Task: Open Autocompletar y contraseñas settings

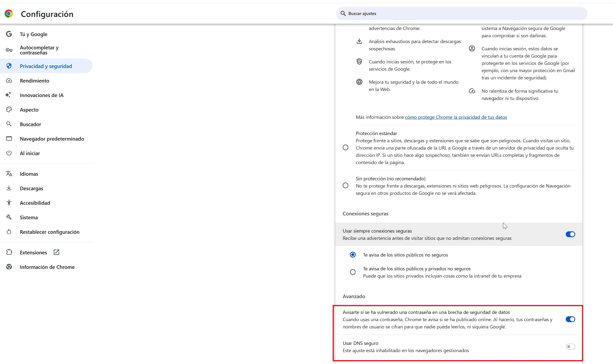Action: coord(46,50)
